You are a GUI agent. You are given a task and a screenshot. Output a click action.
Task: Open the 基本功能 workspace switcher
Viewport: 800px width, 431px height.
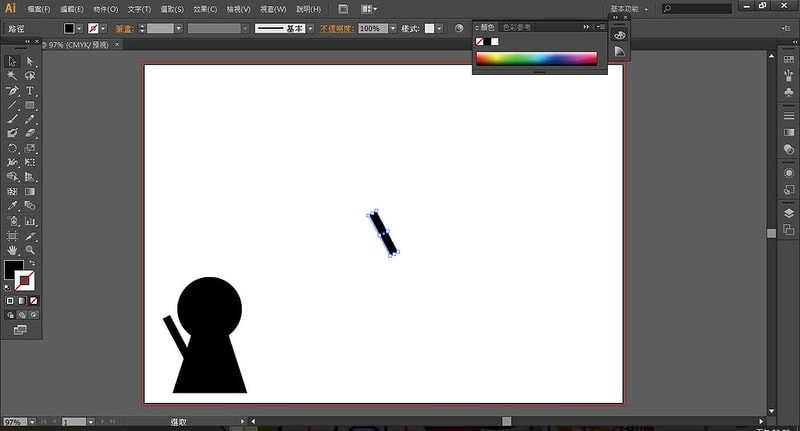click(x=632, y=8)
